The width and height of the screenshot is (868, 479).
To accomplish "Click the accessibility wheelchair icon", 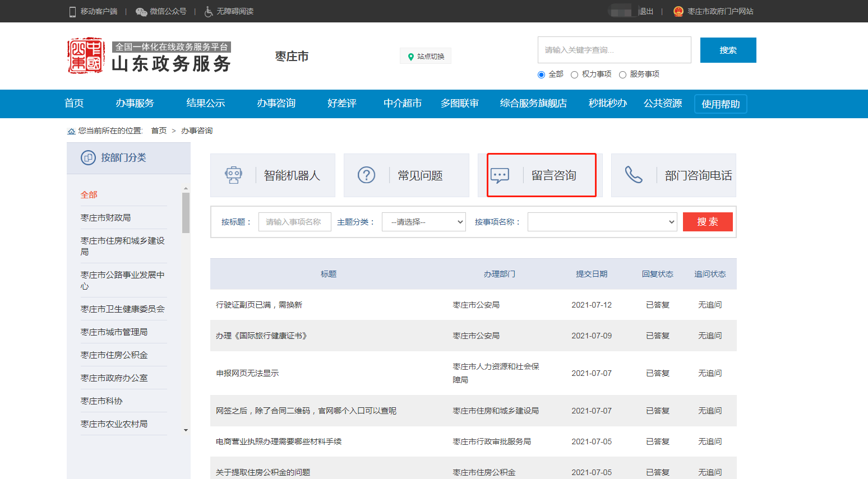I will [x=208, y=12].
